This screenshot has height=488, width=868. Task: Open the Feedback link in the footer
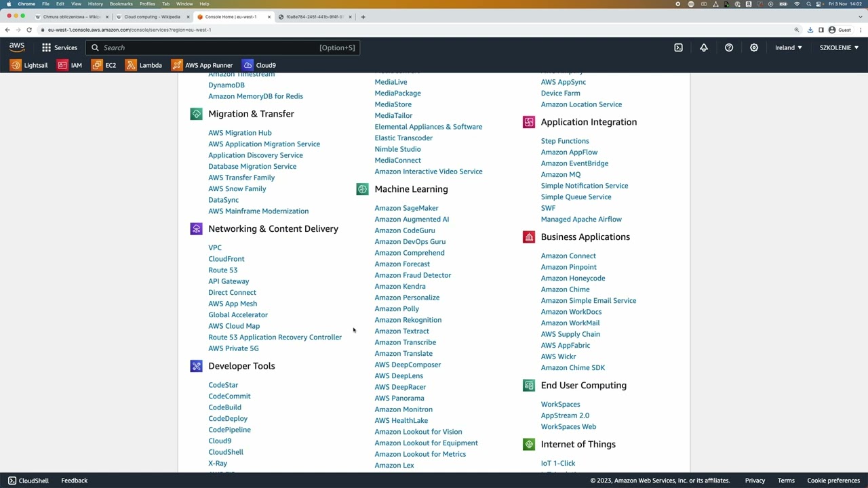coord(75,481)
